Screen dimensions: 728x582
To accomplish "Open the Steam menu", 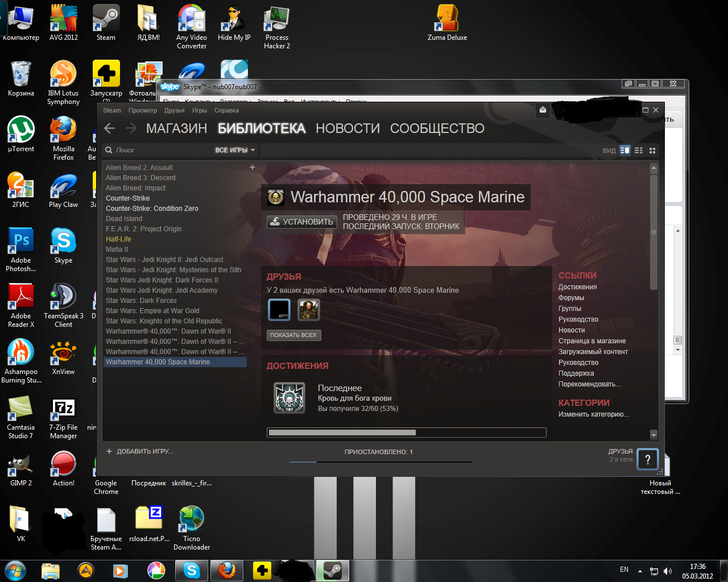I will [x=112, y=110].
